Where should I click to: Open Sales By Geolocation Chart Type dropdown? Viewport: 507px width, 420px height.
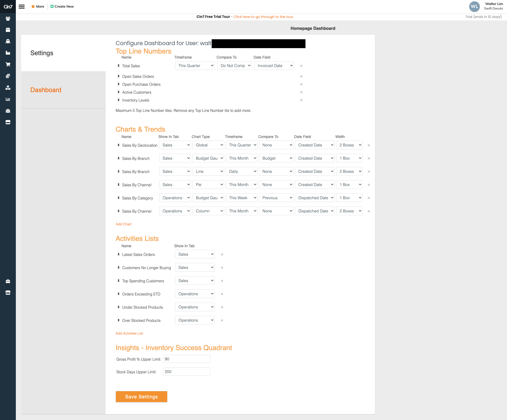(208, 145)
